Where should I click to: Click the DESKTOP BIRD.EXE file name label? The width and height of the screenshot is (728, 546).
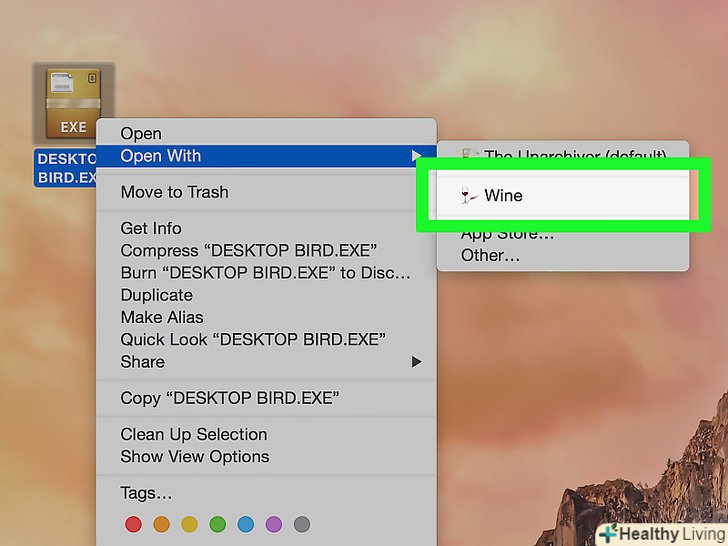pos(66,168)
